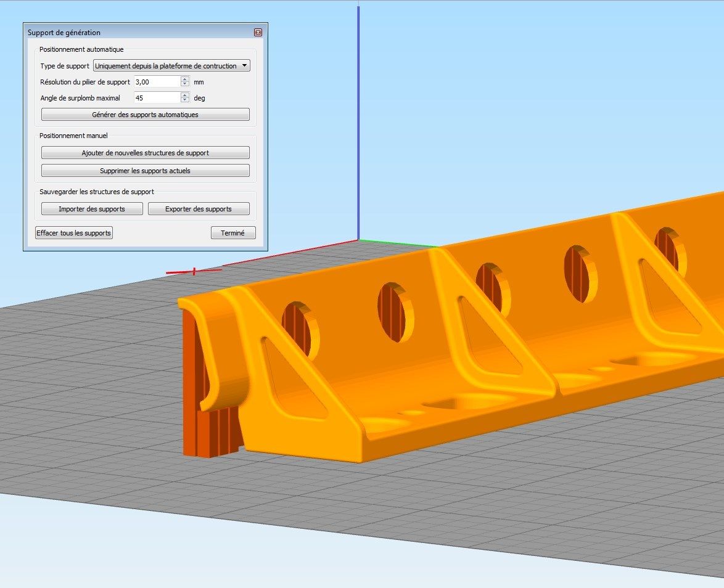
Task: Open the Type de support dropdown
Action: 171,66
